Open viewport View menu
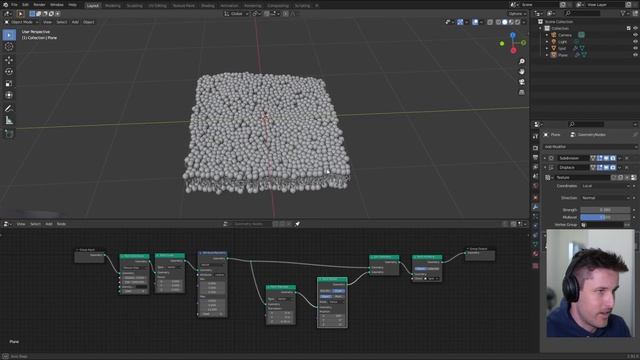The image size is (640, 360). (47, 22)
